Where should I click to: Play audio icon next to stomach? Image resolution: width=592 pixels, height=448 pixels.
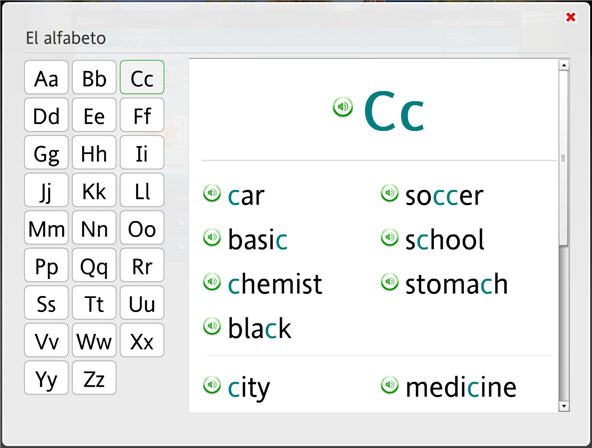click(x=389, y=282)
